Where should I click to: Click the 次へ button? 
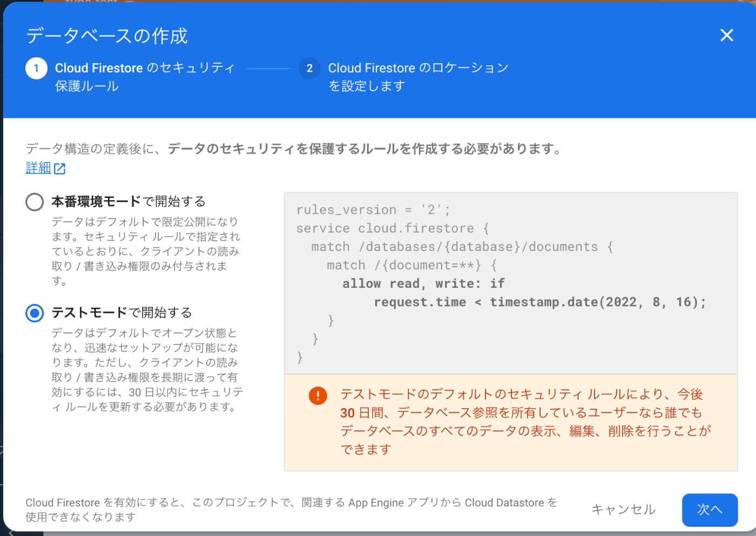(710, 510)
